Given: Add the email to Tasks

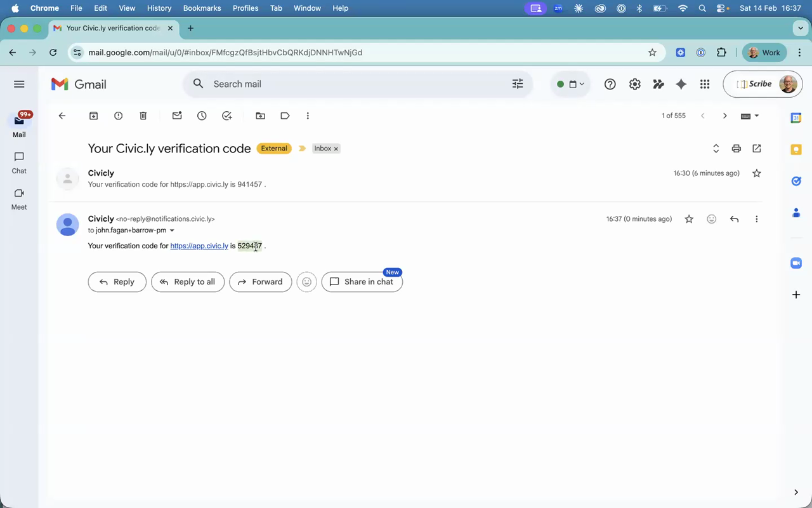Looking at the screenshot, I should pos(226,116).
